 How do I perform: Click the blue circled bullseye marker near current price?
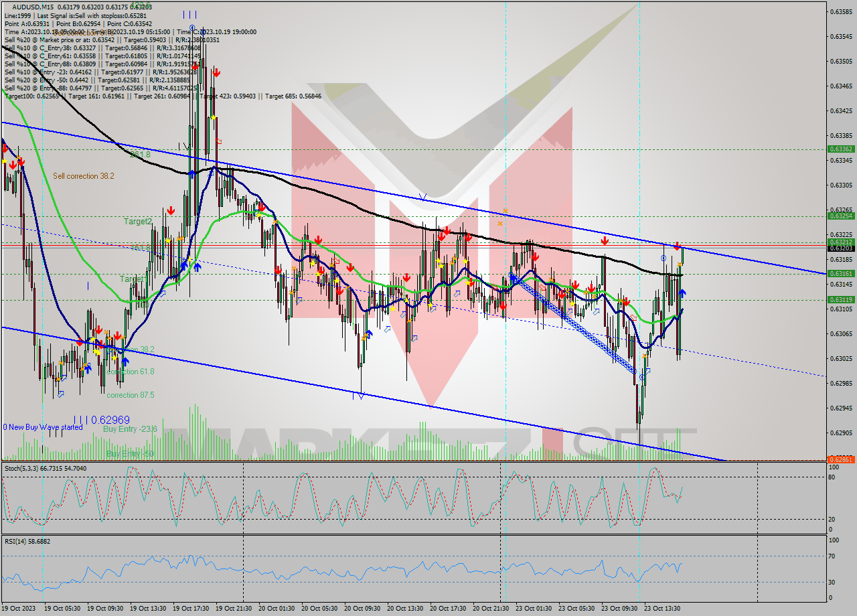pos(663,258)
